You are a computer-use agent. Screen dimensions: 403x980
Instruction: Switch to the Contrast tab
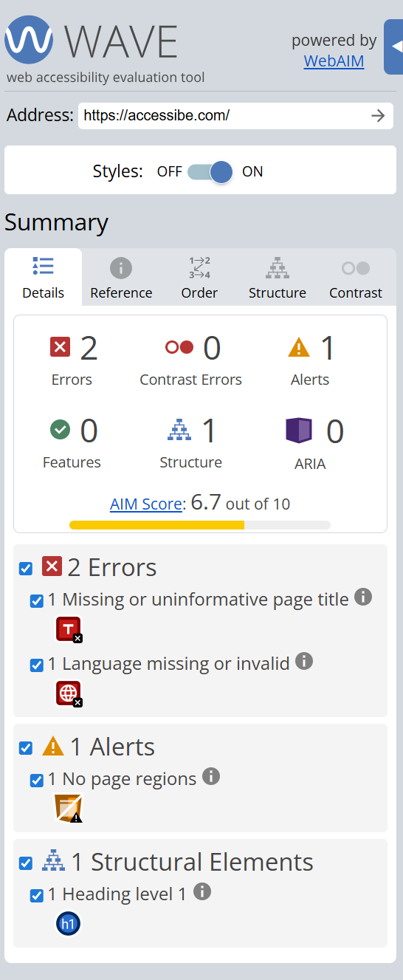pos(356,278)
